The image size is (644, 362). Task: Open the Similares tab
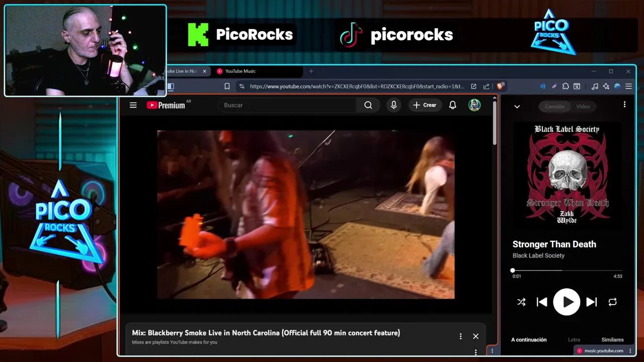[x=612, y=340]
